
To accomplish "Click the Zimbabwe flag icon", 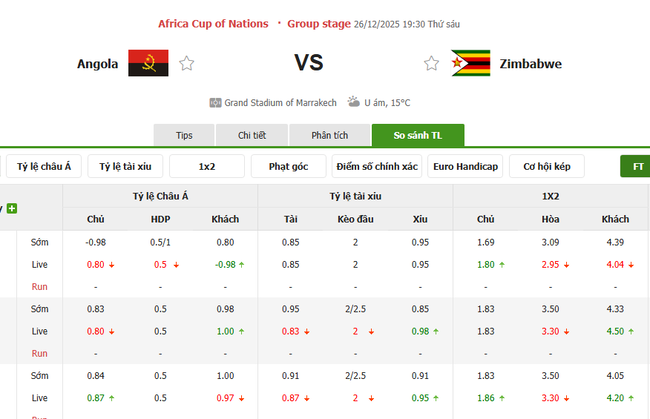I will (x=470, y=64).
